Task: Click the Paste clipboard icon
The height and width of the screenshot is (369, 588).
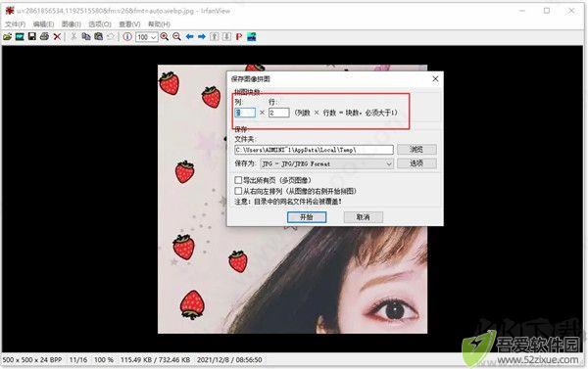Action: (x=99, y=37)
